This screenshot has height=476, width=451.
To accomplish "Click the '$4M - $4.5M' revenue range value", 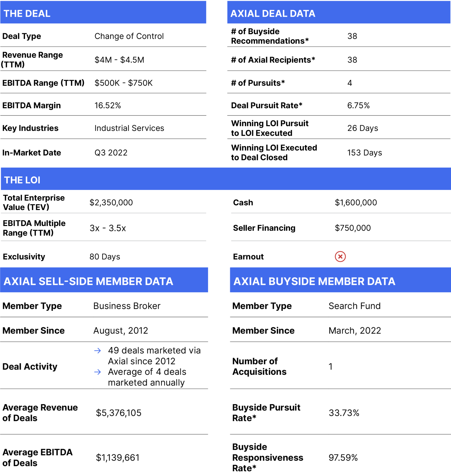I will [120, 60].
